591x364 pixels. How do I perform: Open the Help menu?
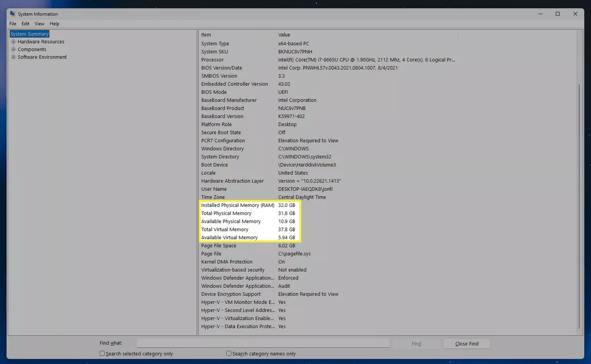(55, 24)
